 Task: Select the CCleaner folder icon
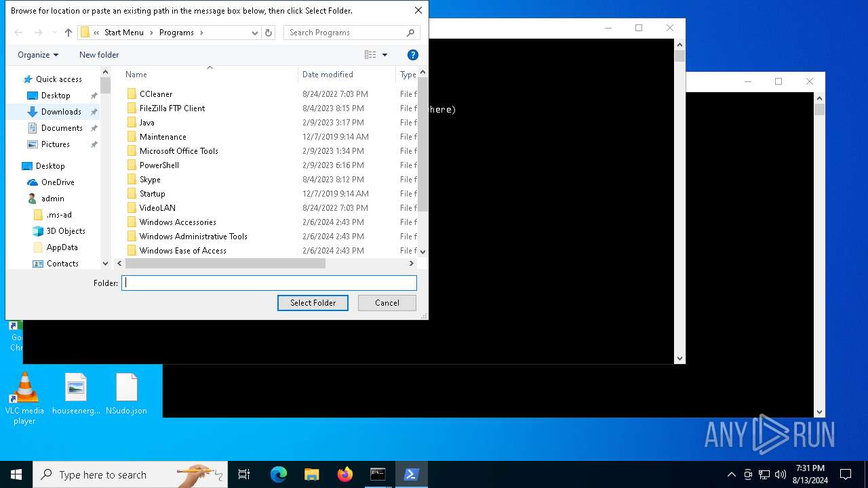coord(132,94)
